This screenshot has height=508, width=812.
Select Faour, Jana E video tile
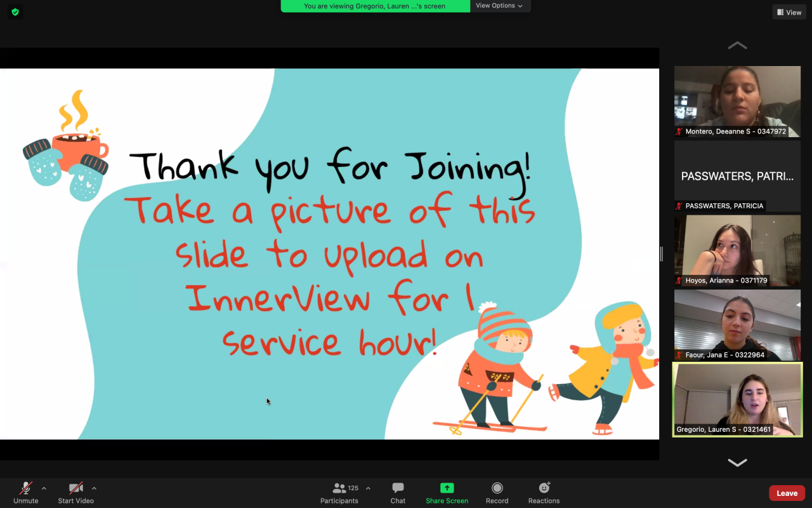pyautogui.click(x=737, y=325)
